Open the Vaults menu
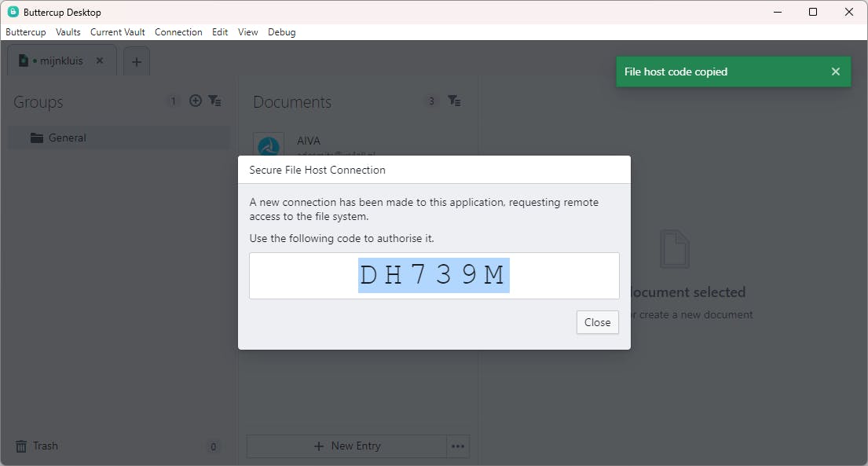 pos(68,32)
